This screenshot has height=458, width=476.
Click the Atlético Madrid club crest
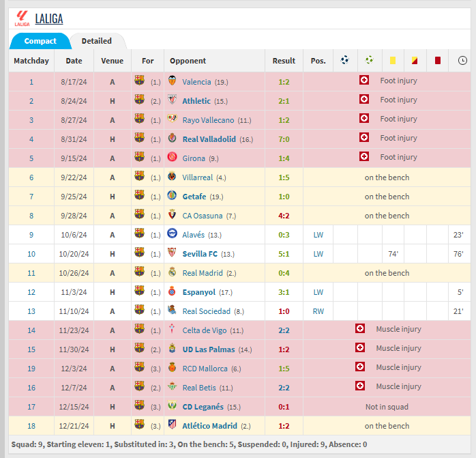pos(172,425)
